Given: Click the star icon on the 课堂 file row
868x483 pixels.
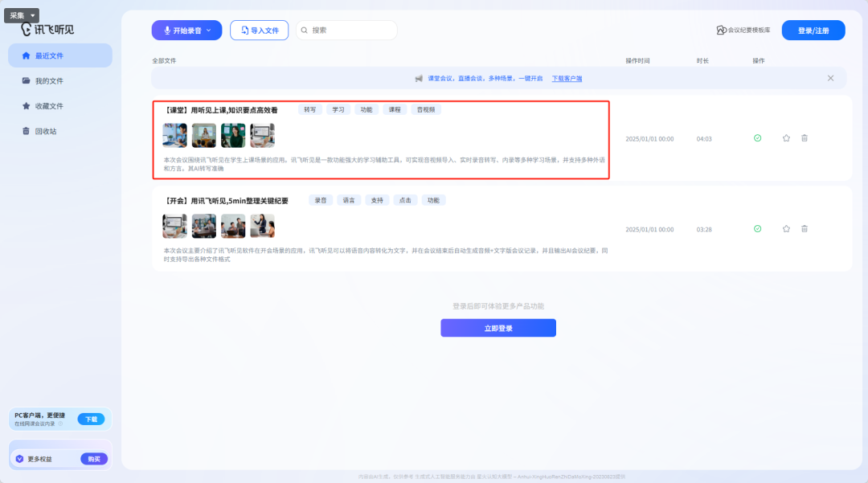Looking at the screenshot, I should pos(786,138).
